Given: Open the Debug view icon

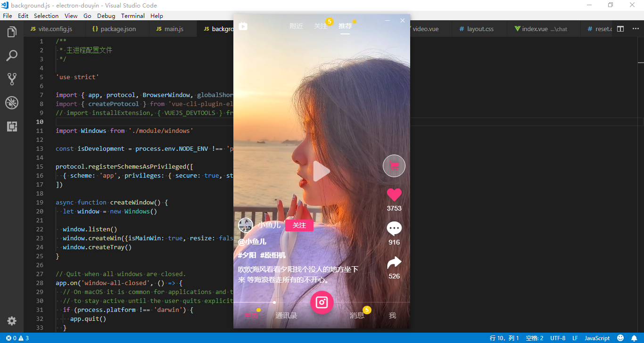Looking at the screenshot, I should [x=12, y=103].
